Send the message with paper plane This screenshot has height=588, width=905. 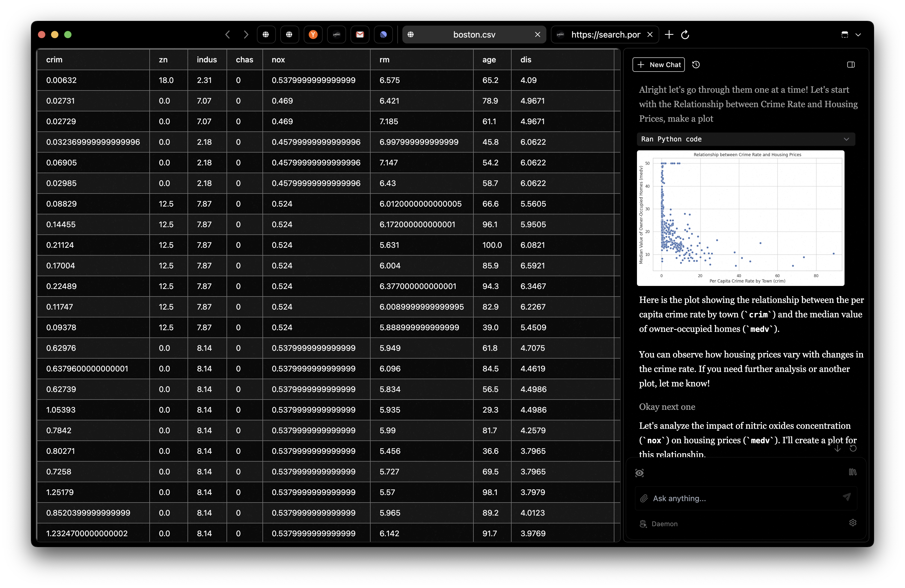pyautogui.click(x=847, y=497)
